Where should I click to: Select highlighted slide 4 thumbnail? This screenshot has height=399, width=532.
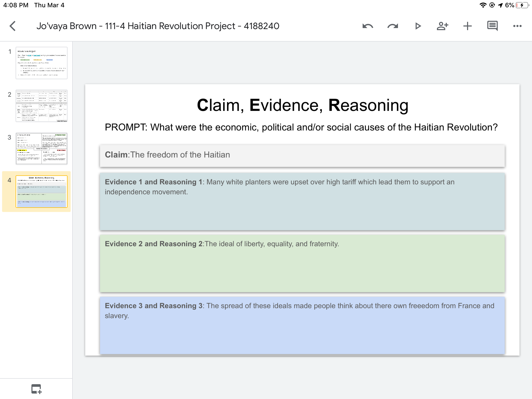tap(42, 191)
